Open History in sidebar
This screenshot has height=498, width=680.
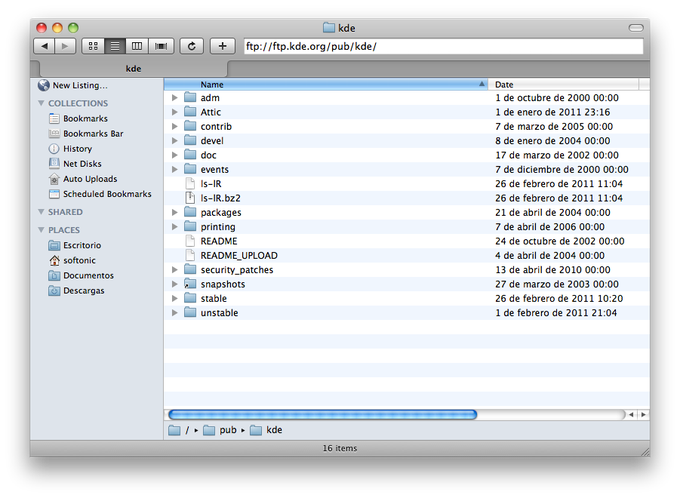71,149
